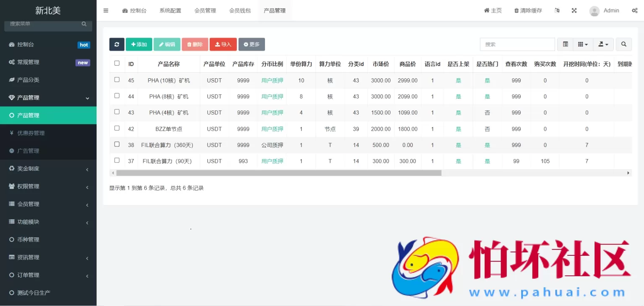Screen dimensions: 644x306
Task: Click the table 搜索 input field
Action: 517,44
